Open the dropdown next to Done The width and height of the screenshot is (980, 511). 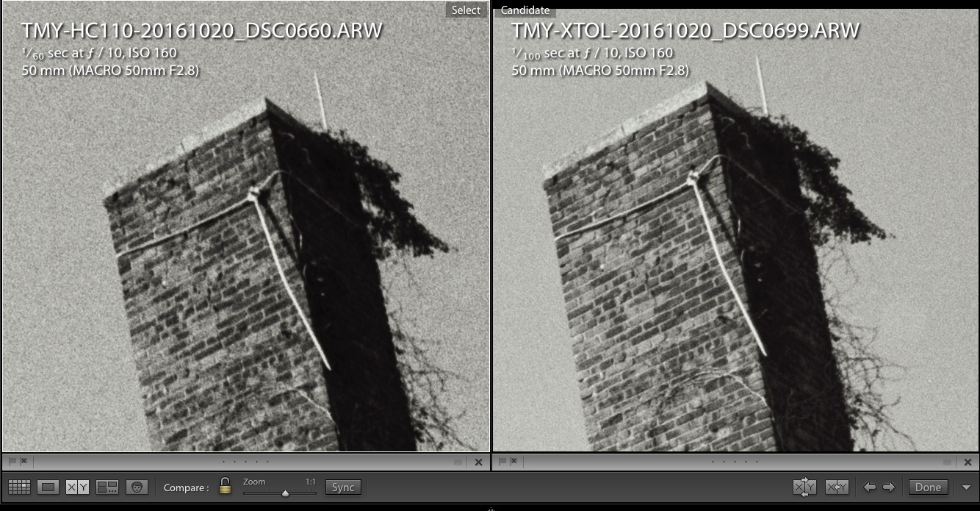click(965, 487)
